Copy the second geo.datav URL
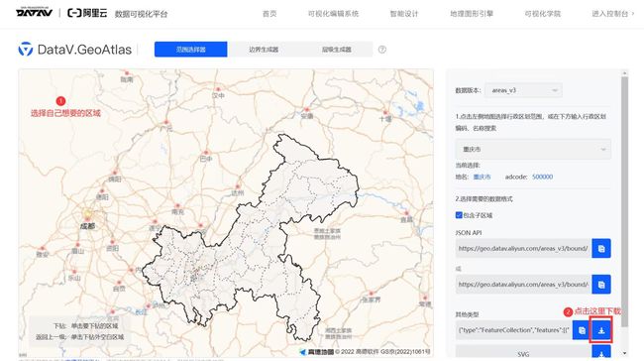 pos(601,284)
